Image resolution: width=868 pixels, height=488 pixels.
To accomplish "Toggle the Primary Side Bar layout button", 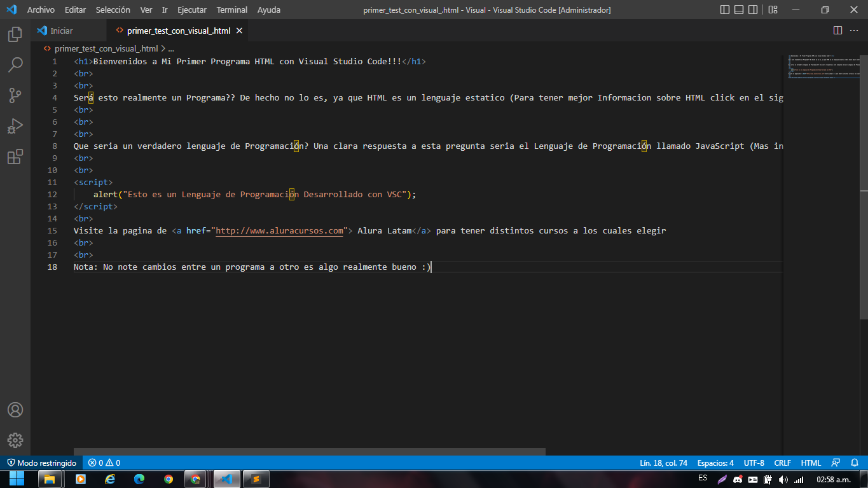I will pos(725,10).
